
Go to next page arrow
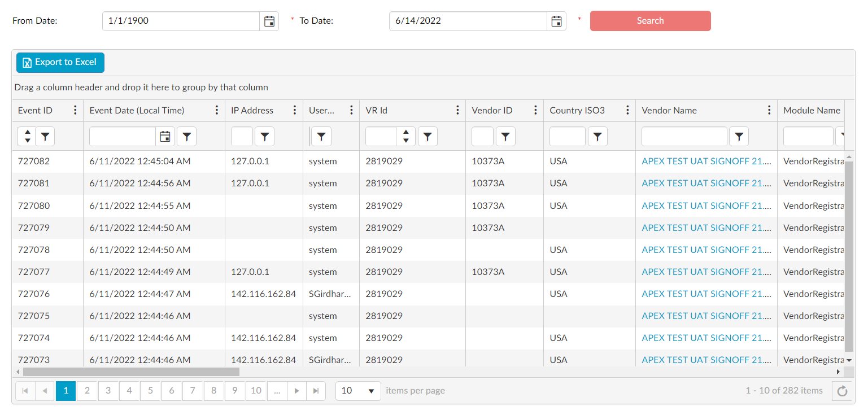click(296, 391)
